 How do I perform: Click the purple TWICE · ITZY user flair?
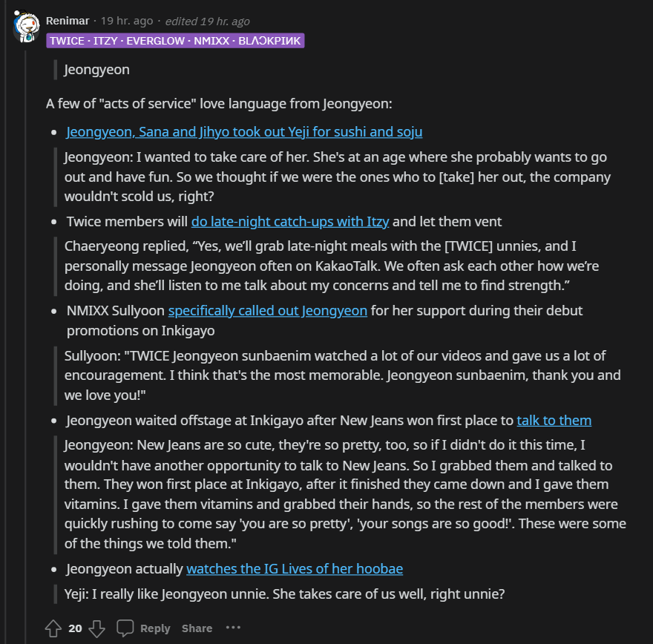point(175,41)
